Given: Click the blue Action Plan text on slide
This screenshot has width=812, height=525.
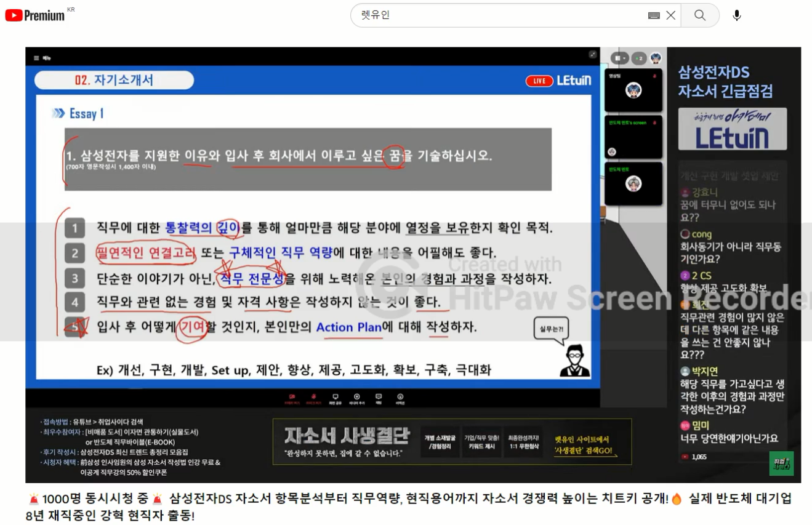Looking at the screenshot, I should coord(349,327).
